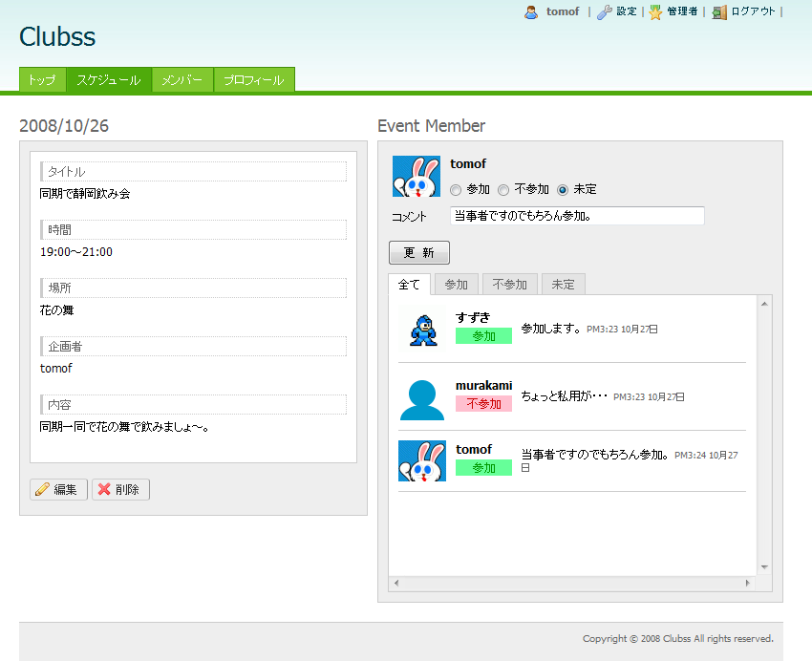Click the tomof user icon in header
The image size is (812, 661).
[531, 11]
